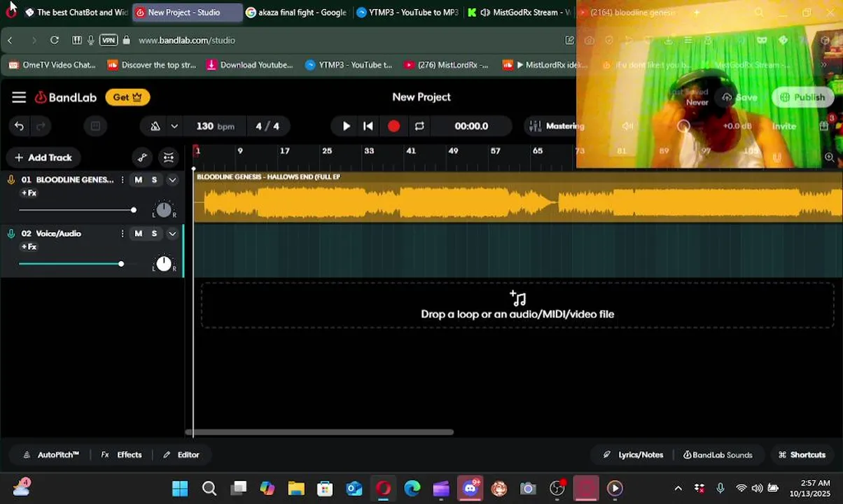Click the VPN badge in the address bar
Viewport: 843px width, 504px height.
tap(109, 41)
